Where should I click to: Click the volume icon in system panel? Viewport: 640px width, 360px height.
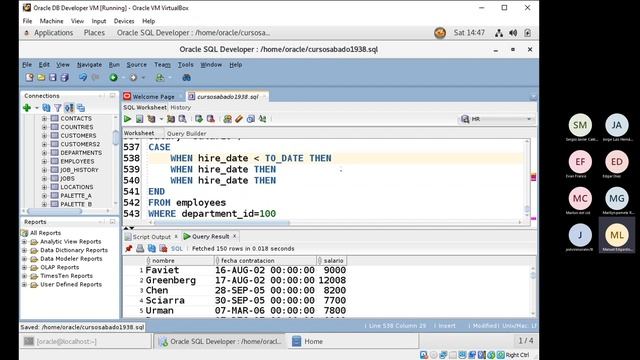513,33
